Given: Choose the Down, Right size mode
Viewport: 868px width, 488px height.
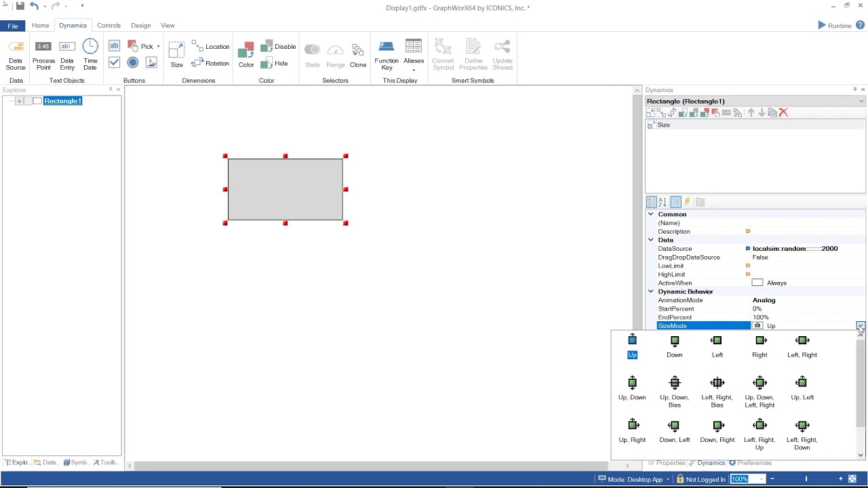Looking at the screenshot, I should (717, 431).
